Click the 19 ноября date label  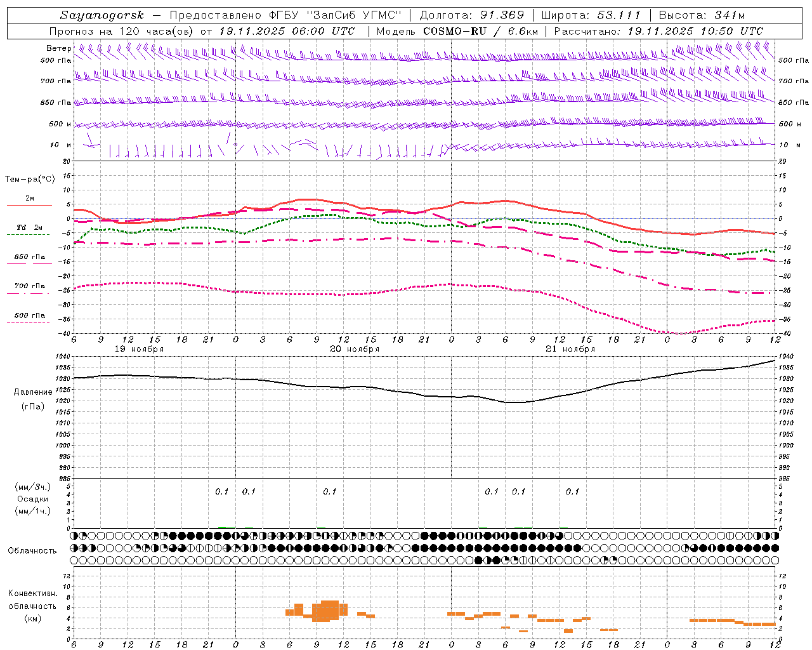point(139,349)
